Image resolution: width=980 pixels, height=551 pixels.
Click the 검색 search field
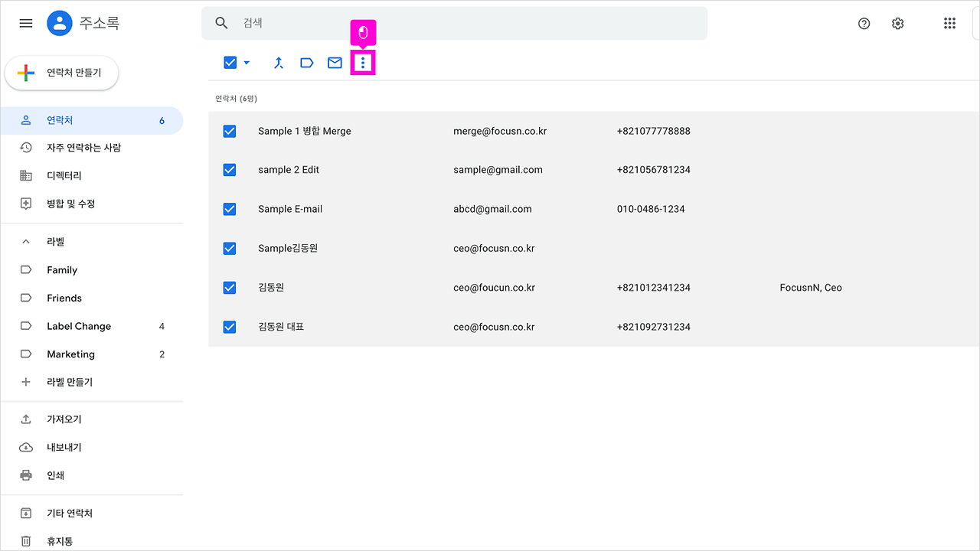[455, 23]
